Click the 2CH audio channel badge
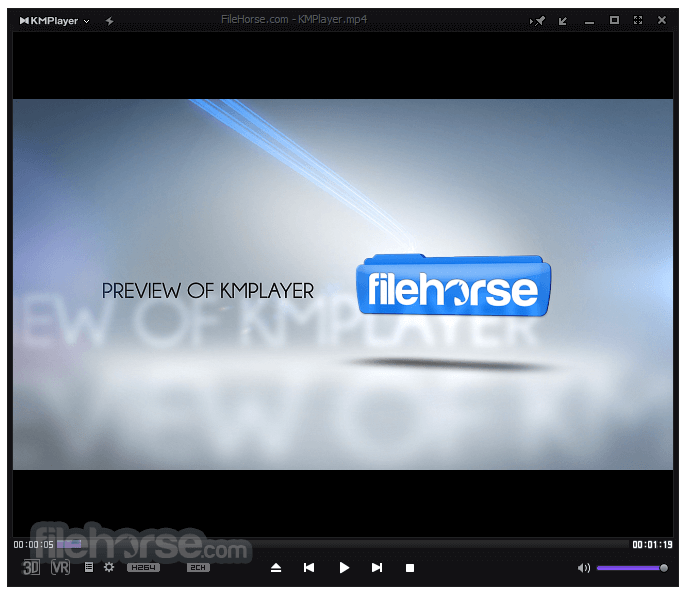This screenshot has width=686, height=594. [198, 567]
